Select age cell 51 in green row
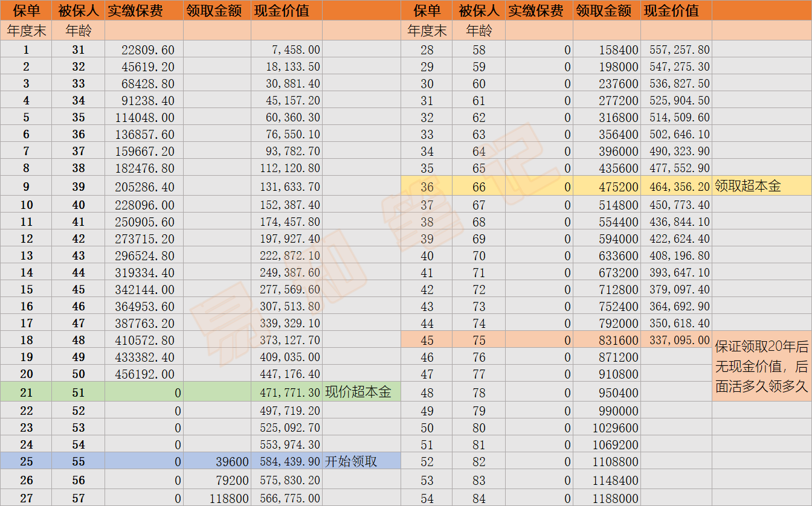The width and height of the screenshot is (812, 506). [79, 392]
